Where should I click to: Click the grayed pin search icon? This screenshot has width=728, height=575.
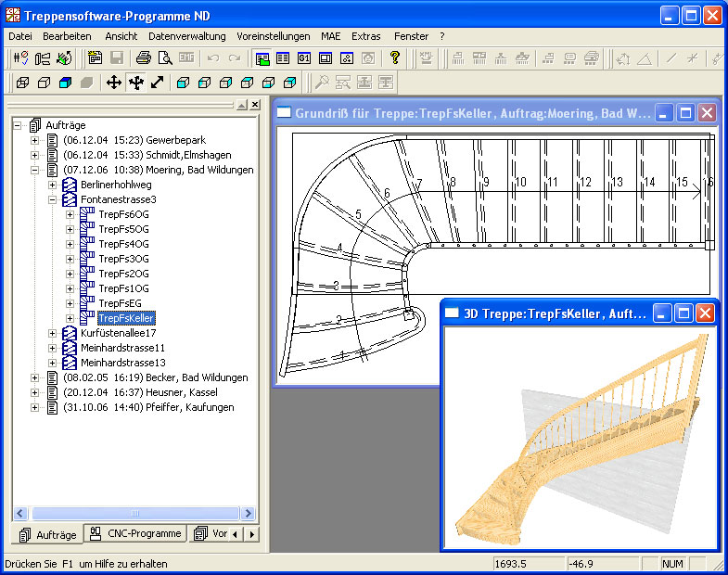click(x=322, y=83)
